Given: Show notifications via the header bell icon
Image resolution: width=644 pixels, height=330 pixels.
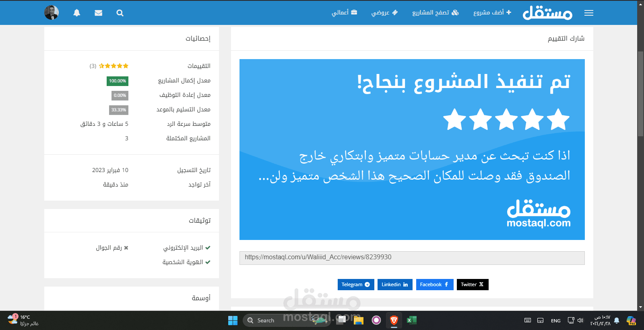Looking at the screenshot, I should click(x=77, y=13).
